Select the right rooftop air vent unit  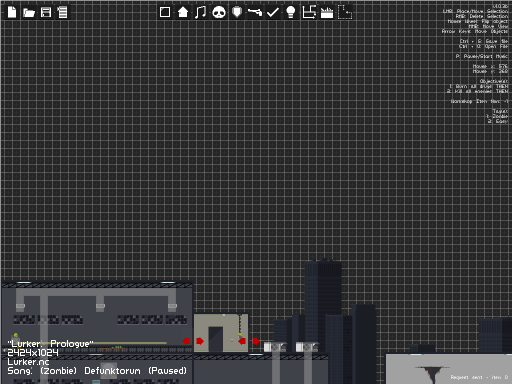[306, 347]
